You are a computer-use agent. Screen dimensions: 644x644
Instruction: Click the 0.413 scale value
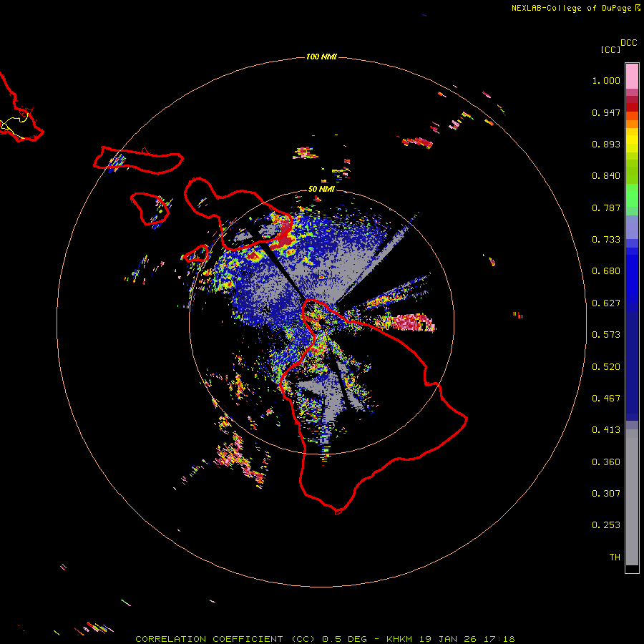(606, 430)
